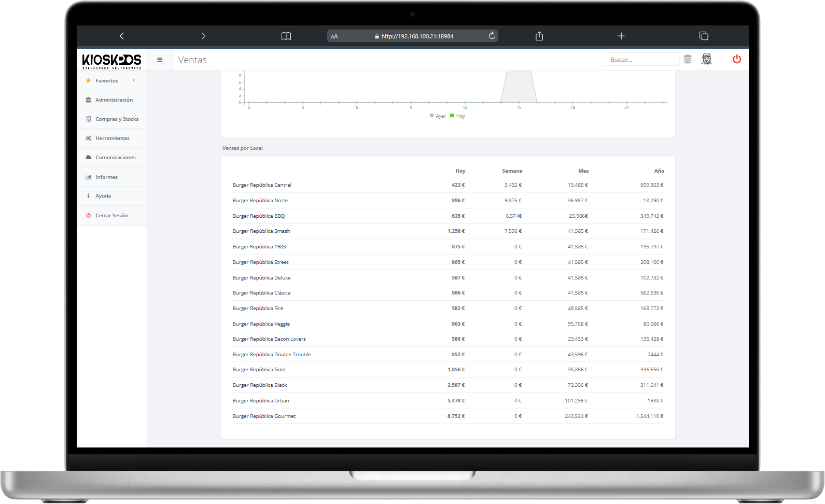The width and height of the screenshot is (825, 504).
Task: Expand the Favoritos sidebar section
Action: pos(107,81)
